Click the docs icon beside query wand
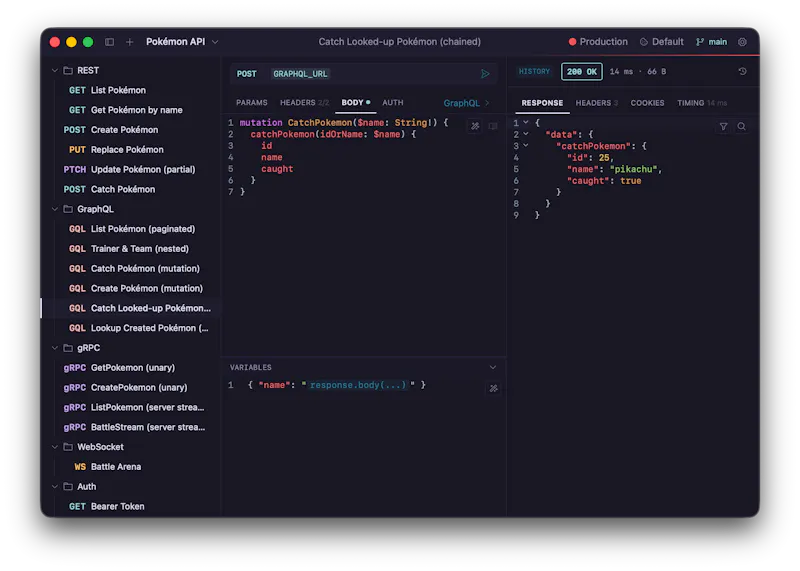The width and height of the screenshot is (800, 571). pyautogui.click(x=493, y=126)
